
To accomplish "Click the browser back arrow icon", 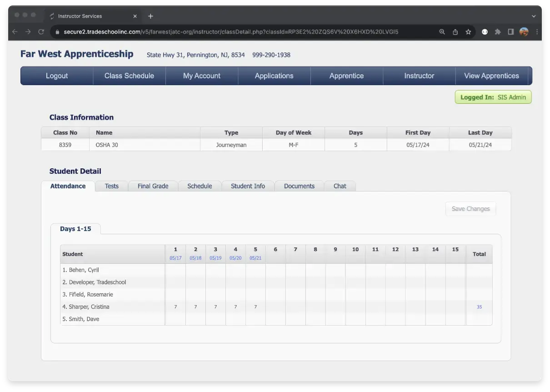I will click(15, 32).
